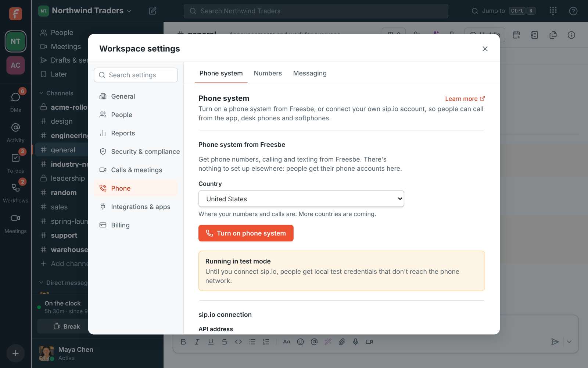
Task: Open the apps grid icon
Action: click(x=553, y=11)
